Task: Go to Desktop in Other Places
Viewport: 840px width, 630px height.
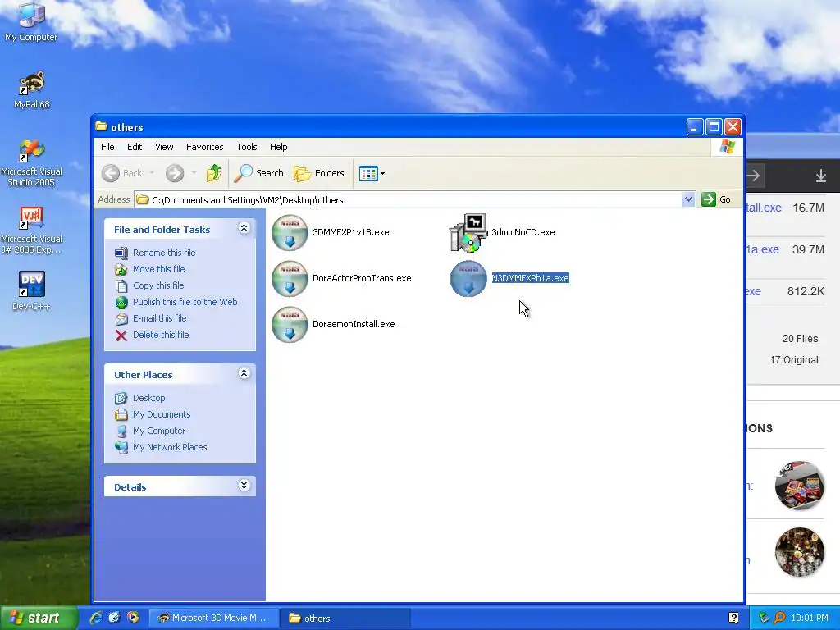Action: (x=149, y=398)
